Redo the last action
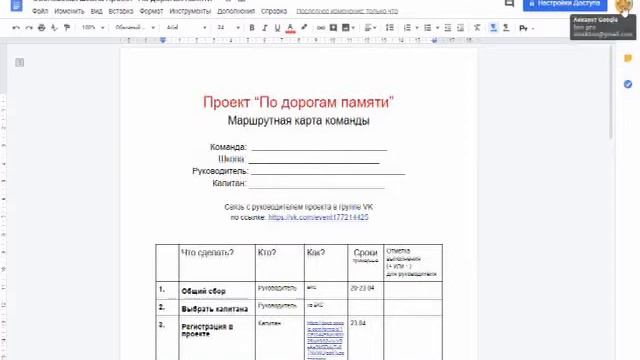 click(x=29, y=28)
